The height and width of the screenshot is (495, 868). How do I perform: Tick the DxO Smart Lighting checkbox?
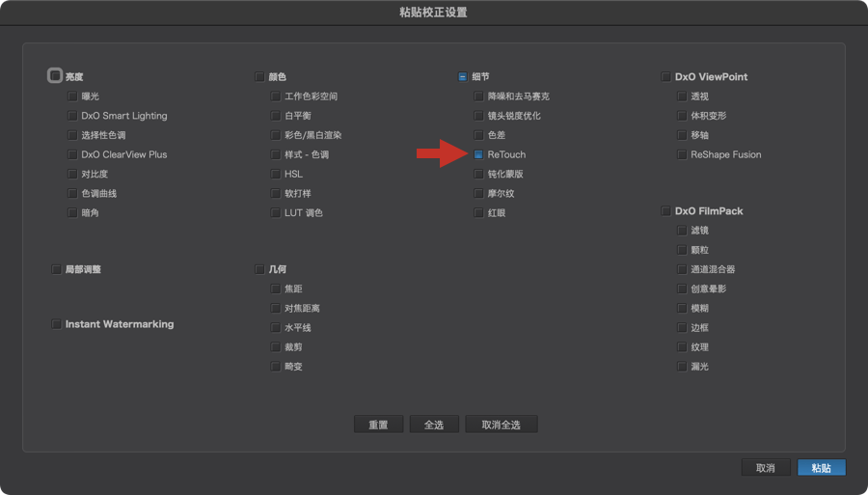point(72,116)
